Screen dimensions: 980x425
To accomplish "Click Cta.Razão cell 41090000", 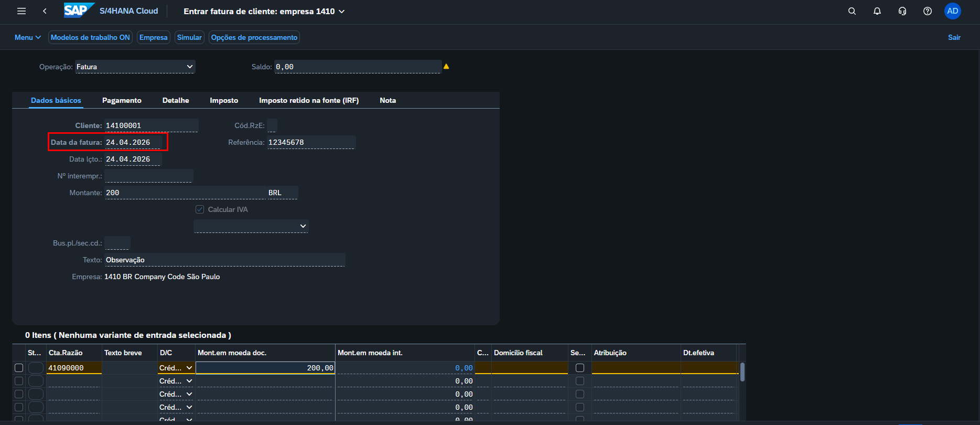I will click(74, 368).
